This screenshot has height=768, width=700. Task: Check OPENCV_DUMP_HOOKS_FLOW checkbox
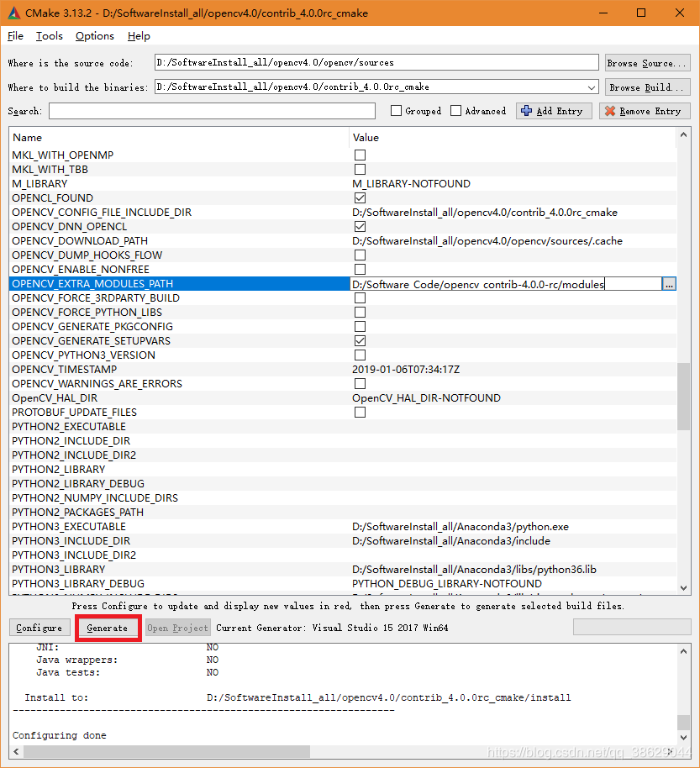coord(360,255)
